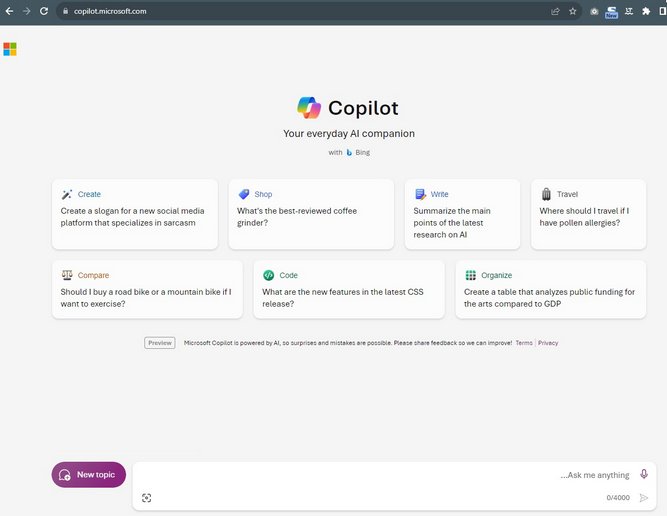The width and height of the screenshot is (667, 516).
Task: Go back using the browser back arrow
Action: click(9, 11)
